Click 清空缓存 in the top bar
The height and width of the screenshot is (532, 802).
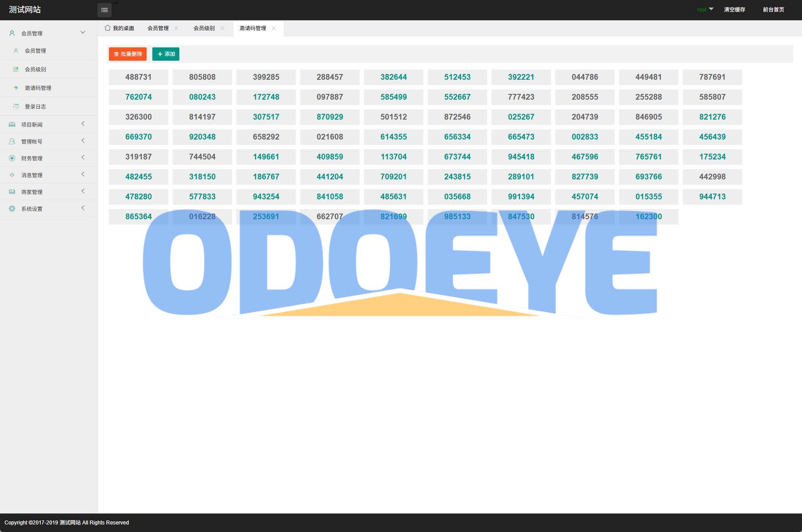tap(735, 10)
